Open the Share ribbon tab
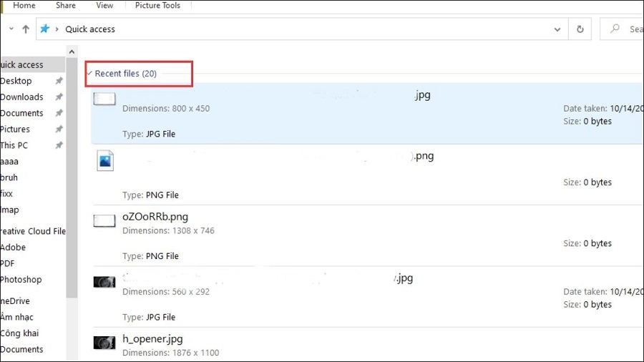 (66, 5)
